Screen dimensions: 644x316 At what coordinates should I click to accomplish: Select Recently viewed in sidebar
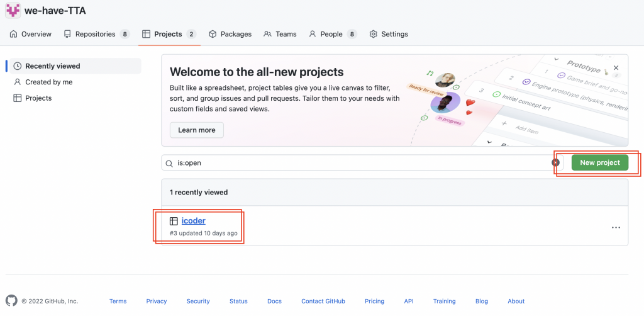[53, 66]
